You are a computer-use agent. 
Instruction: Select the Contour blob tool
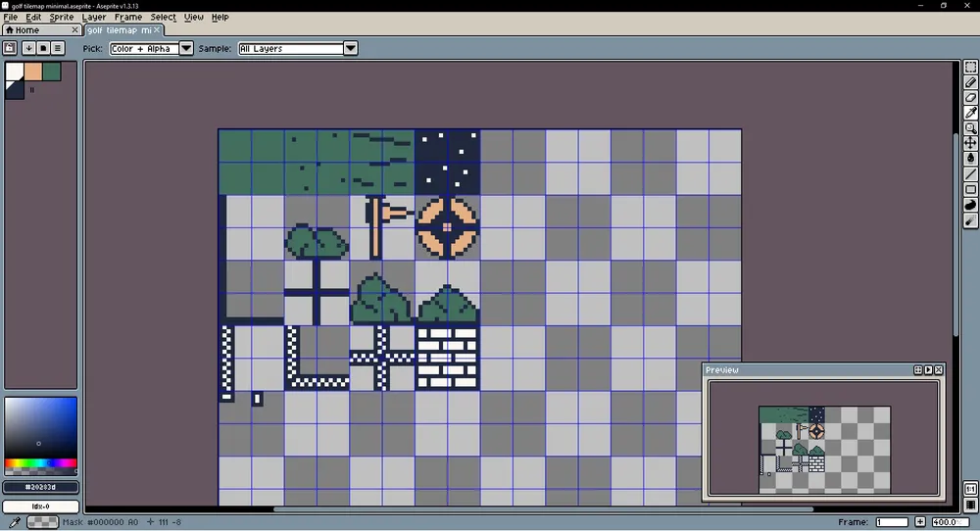point(970,206)
